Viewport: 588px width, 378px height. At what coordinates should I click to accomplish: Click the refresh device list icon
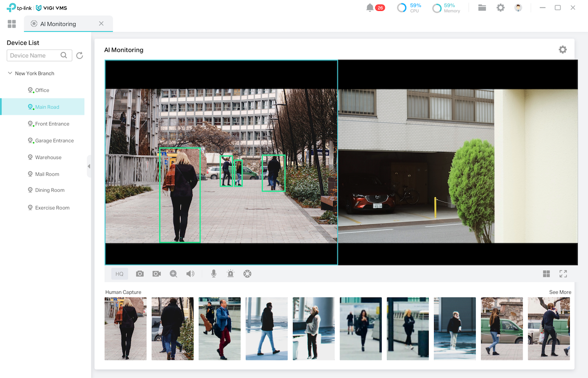pos(80,56)
